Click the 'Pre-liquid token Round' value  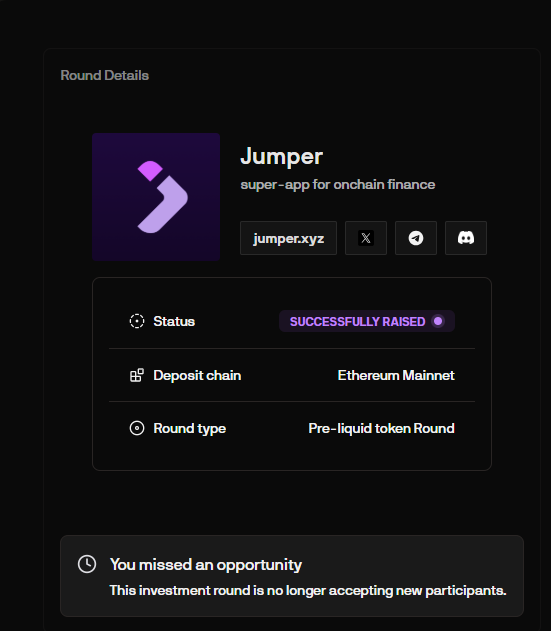tap(381, 428)
